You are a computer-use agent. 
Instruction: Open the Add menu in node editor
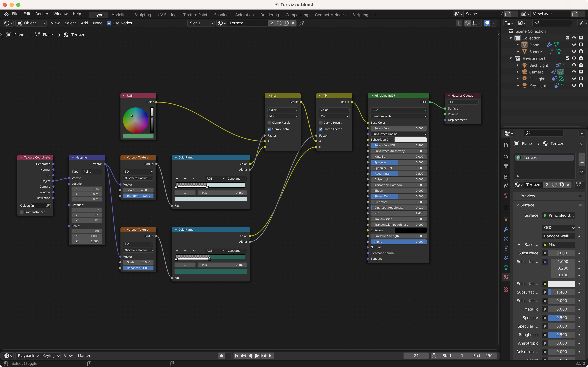pos(84,23)
